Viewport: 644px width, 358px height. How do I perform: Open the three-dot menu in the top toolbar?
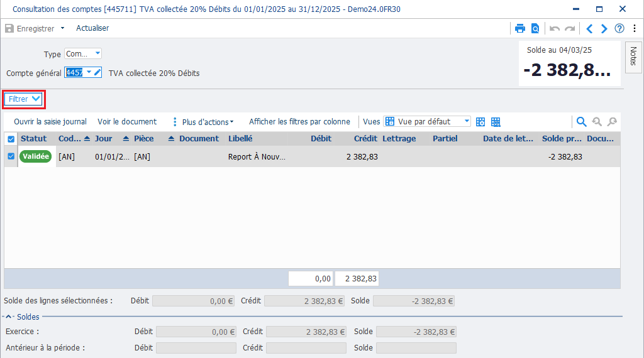(x=635, y=28)
